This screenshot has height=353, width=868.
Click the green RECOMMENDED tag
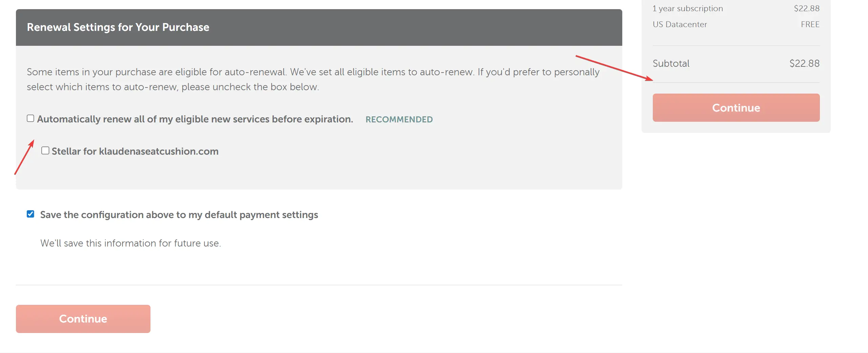click(399, 119)
